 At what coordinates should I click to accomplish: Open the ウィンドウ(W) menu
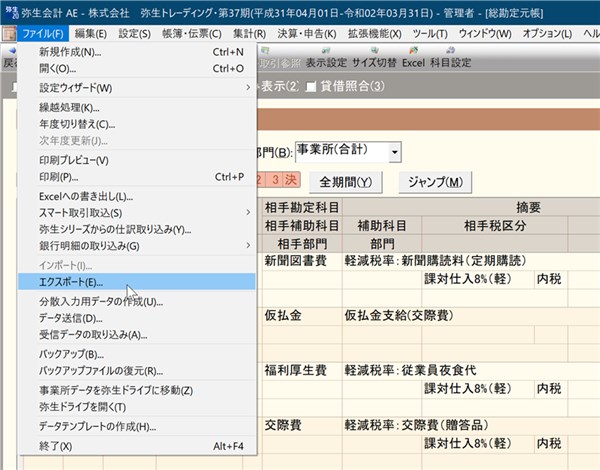(485, 34)
